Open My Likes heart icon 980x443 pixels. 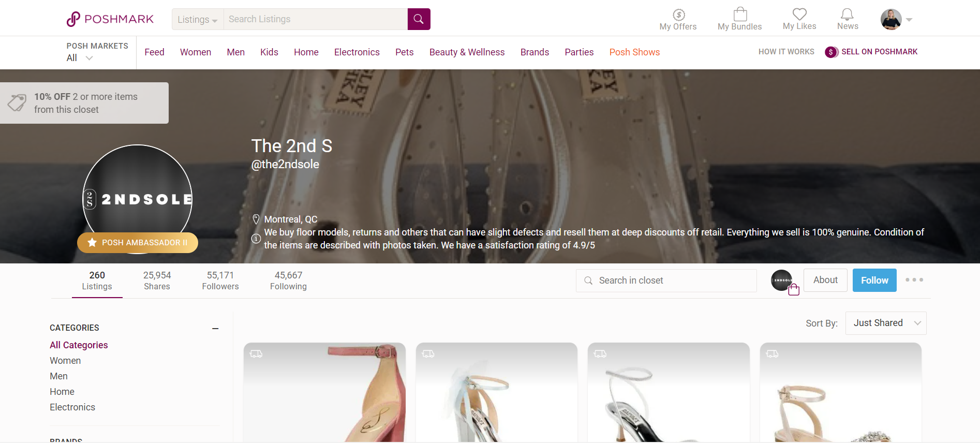tap(799, 20)
